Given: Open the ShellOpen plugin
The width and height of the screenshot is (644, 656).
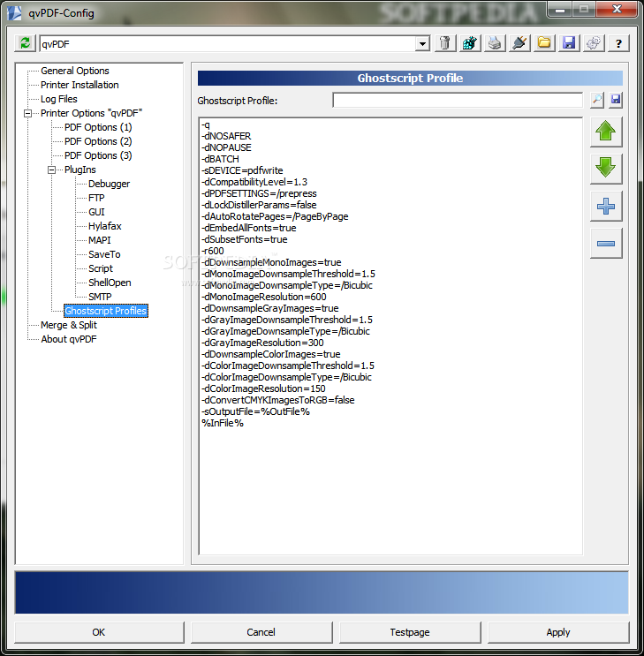Looking at the screenshot, I should pos(110,283).
